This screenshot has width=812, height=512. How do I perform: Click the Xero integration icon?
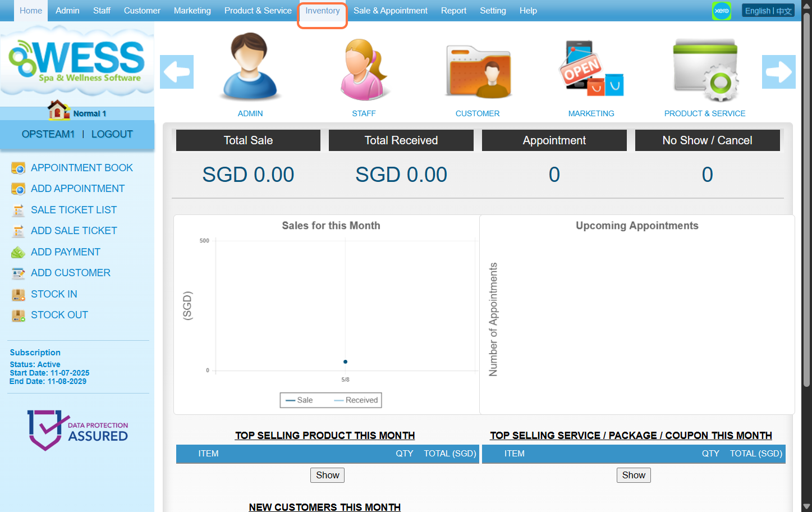(x=721, y=11)
